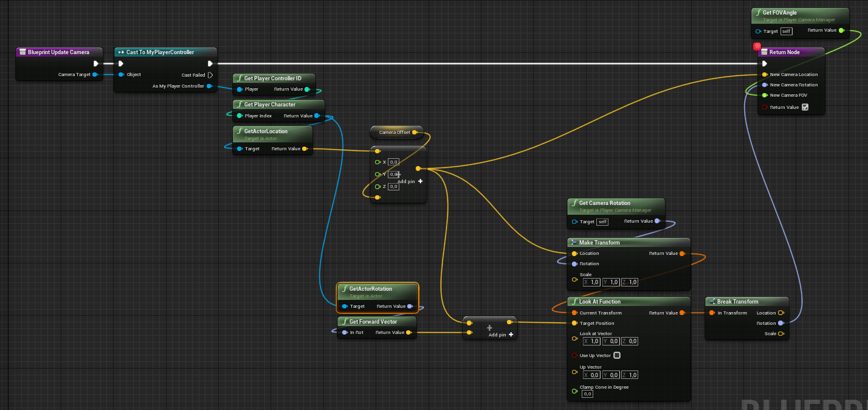
Task: Click Add pin on the vector addition node
Action: (410, 181)
